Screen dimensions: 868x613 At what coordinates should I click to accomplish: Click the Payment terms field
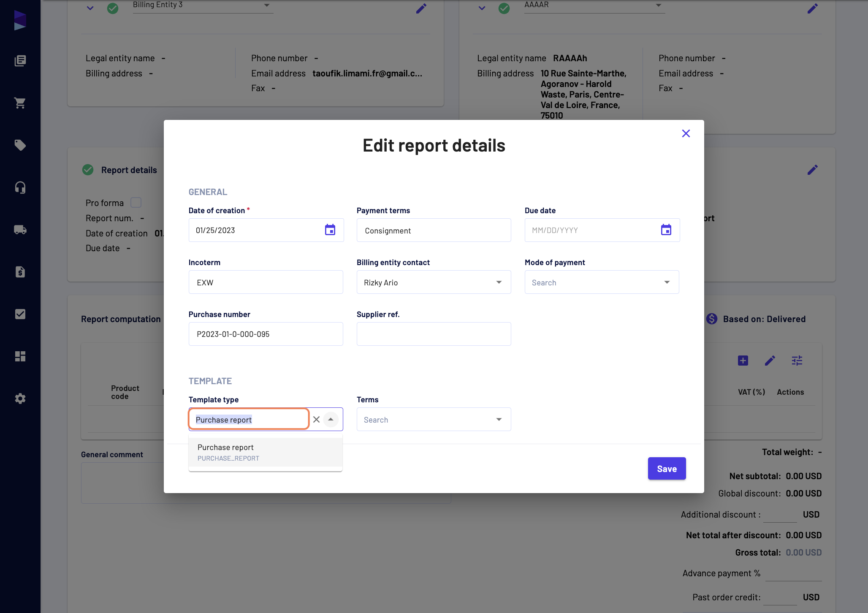434,230
